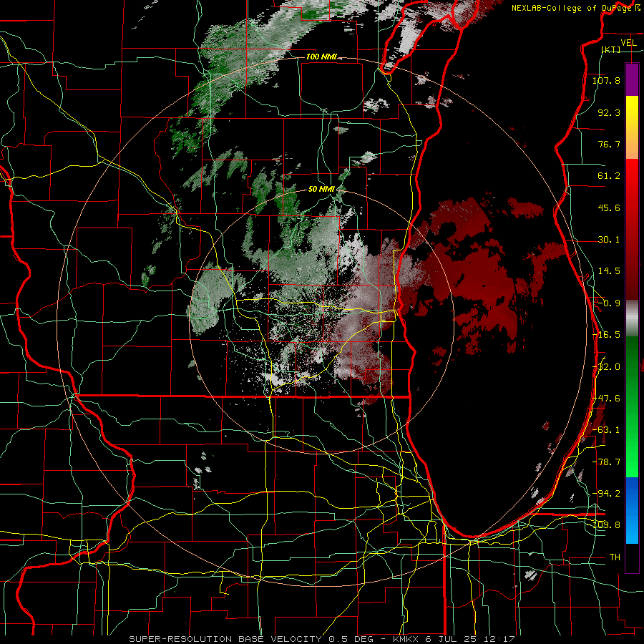Select the 100 NMI range ring label
The width and height of the screenshot is (644, 644).
pyautogui.click(x=321, y=57)
